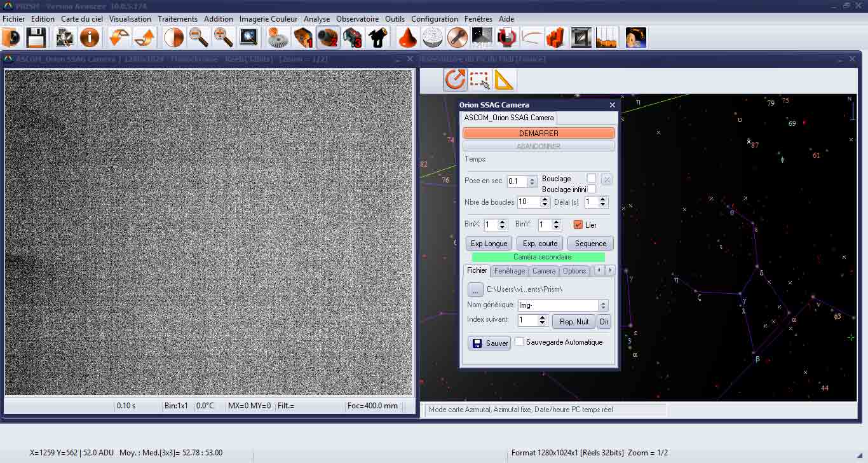
Task: Select the yellow triangle ruler tool
Action: (x=503, y=80)
